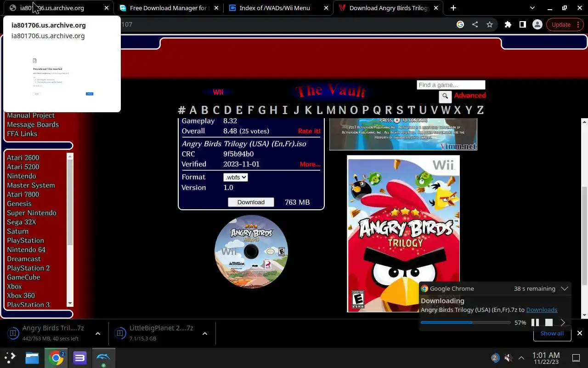Open Chrome profile avatar
The height and width of the screenshot is (368, 588).
click(537, 25)
